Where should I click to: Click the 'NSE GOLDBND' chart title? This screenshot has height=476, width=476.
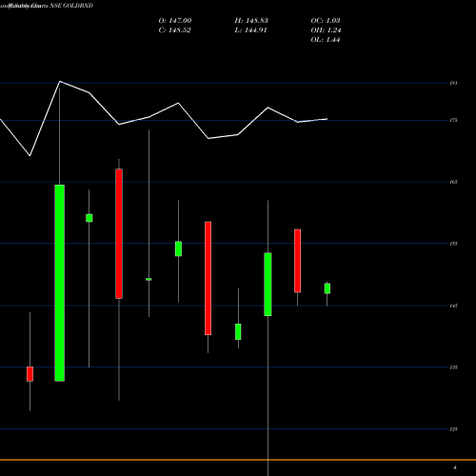pyautogui.click(x=71, y=6)
